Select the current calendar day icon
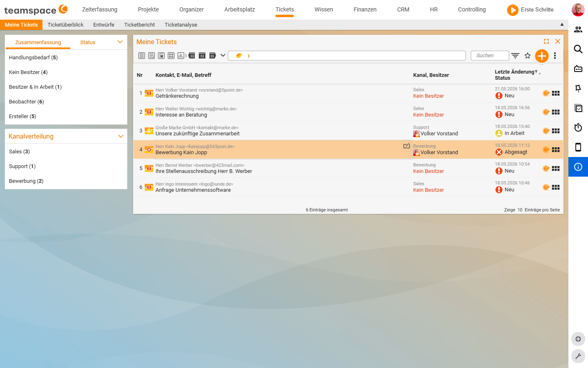Viewport: 588px width, 368px height. (202, 56)
